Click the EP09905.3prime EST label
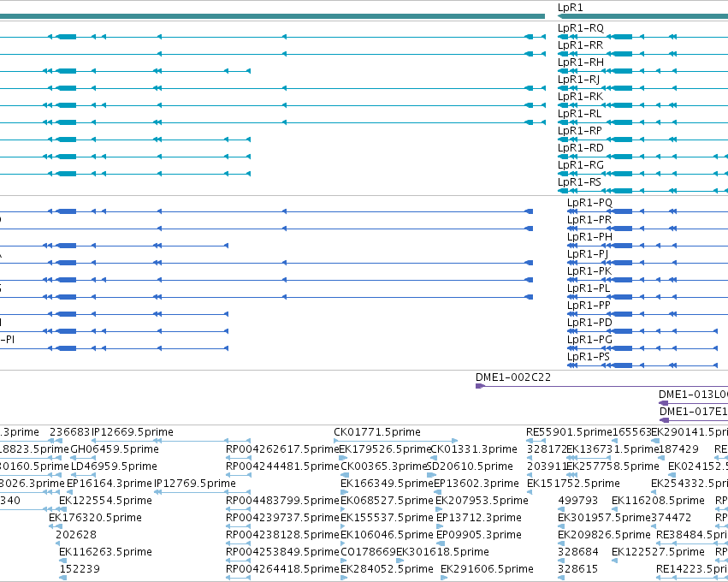This screenshot has height=582, width=728. pyautogui.click(x=479, y=535)
